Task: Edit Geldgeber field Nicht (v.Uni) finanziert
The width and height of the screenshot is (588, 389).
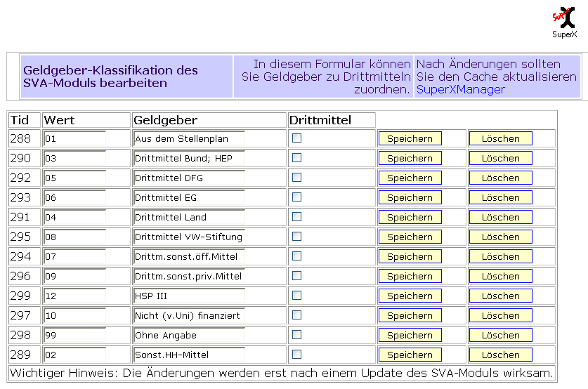Action: tap(189, 315)
